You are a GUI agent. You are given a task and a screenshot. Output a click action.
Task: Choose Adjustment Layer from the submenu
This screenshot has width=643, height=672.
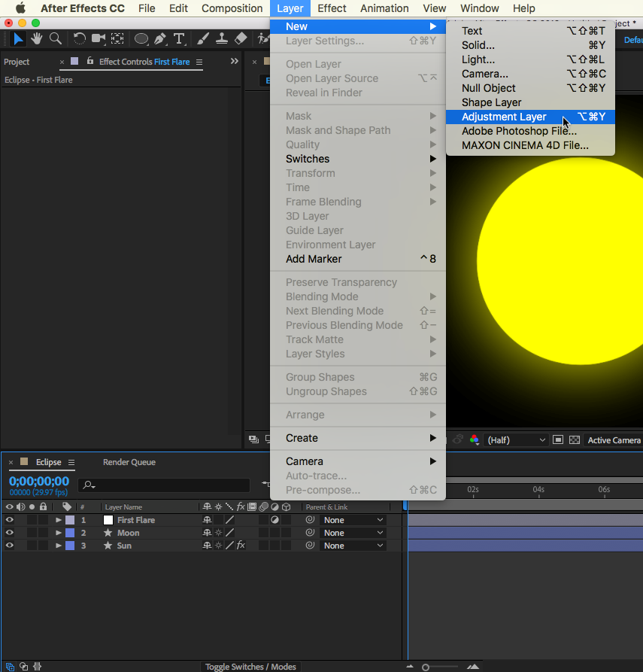504,117
